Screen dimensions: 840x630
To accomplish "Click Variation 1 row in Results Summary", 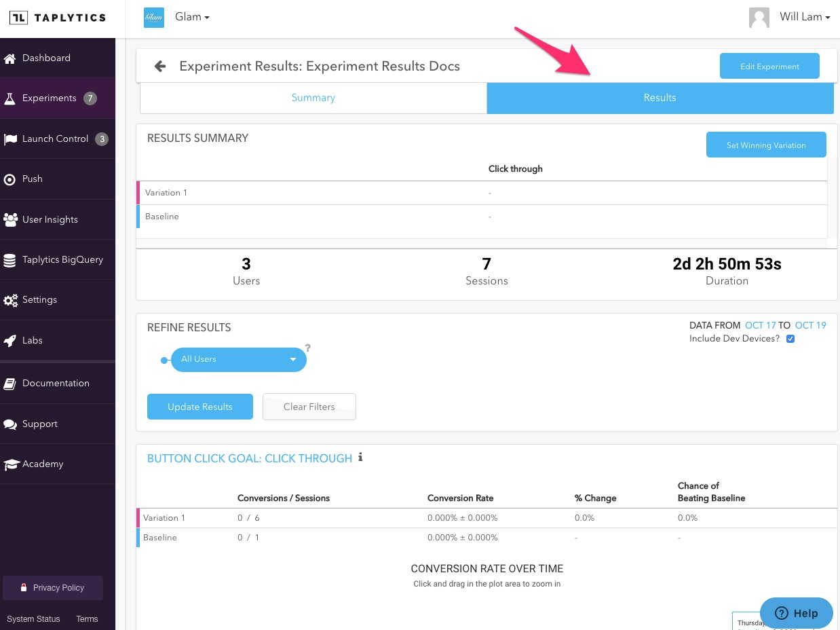I will click(482, 193).
